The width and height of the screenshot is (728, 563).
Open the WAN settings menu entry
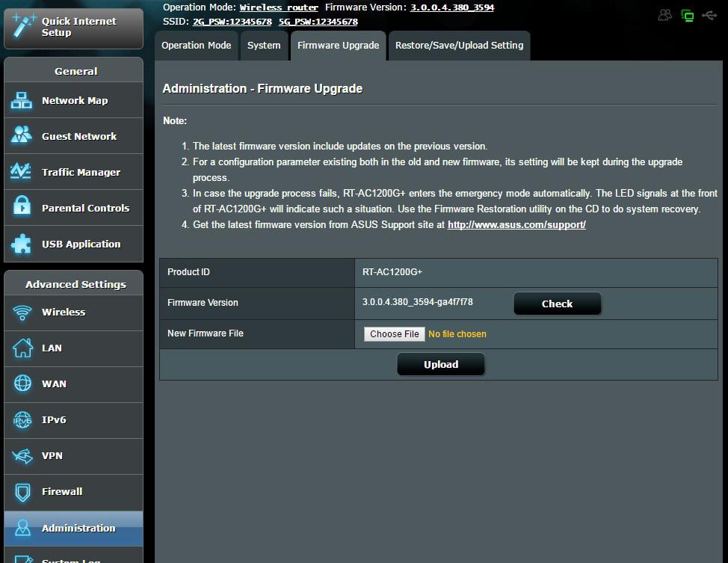73,384
